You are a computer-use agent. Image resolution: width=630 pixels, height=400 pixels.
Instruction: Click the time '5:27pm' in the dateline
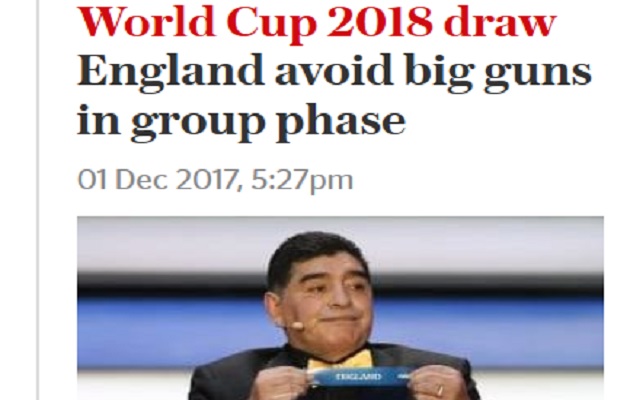(302, 180)
